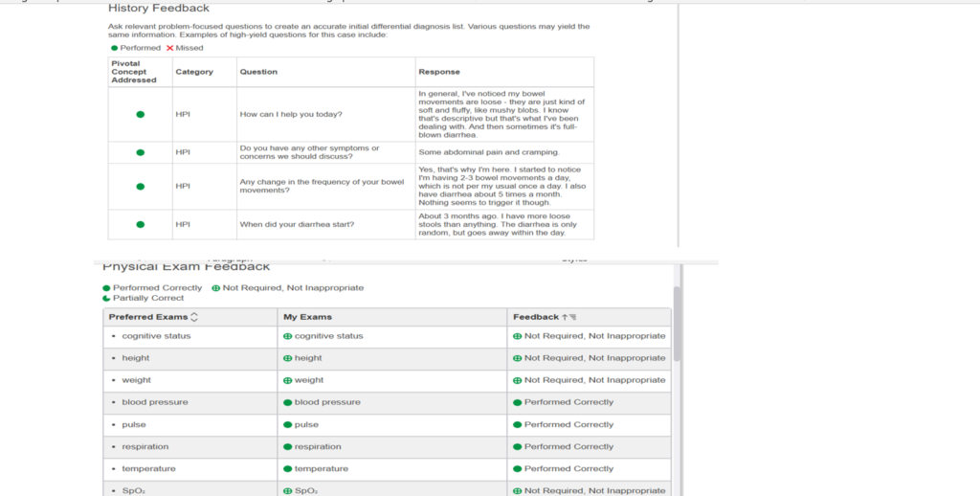This screenshot has width=980, height=496.
Task: Click the Not Required icon in the weight feedback cell
Action: point(518,380)
